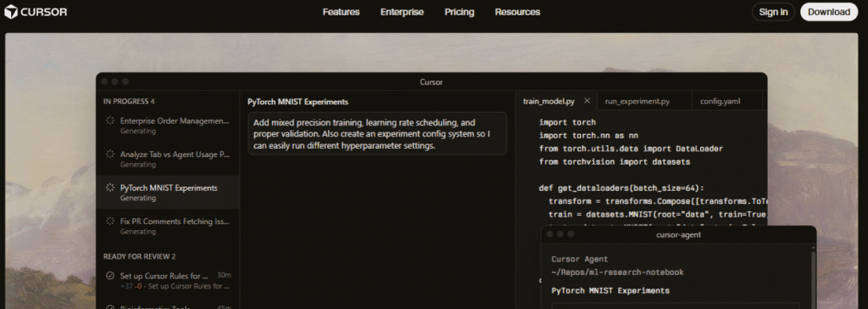The image size is (868, 309).
Task: Open the Set up Cursor Rules review item
Action: [x=168, y=280]
